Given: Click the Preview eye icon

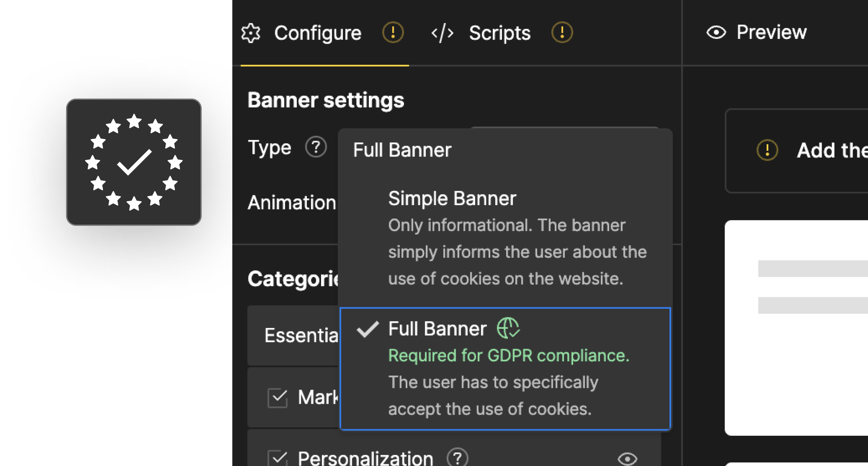Looking at the screenshot, I should click(716, 33).
